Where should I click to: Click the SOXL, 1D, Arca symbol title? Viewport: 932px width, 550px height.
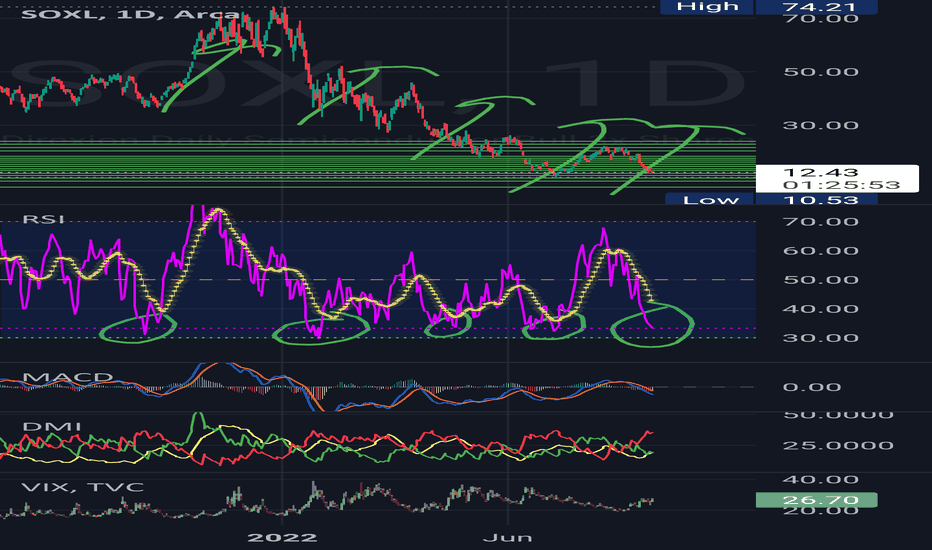(132, 13)
